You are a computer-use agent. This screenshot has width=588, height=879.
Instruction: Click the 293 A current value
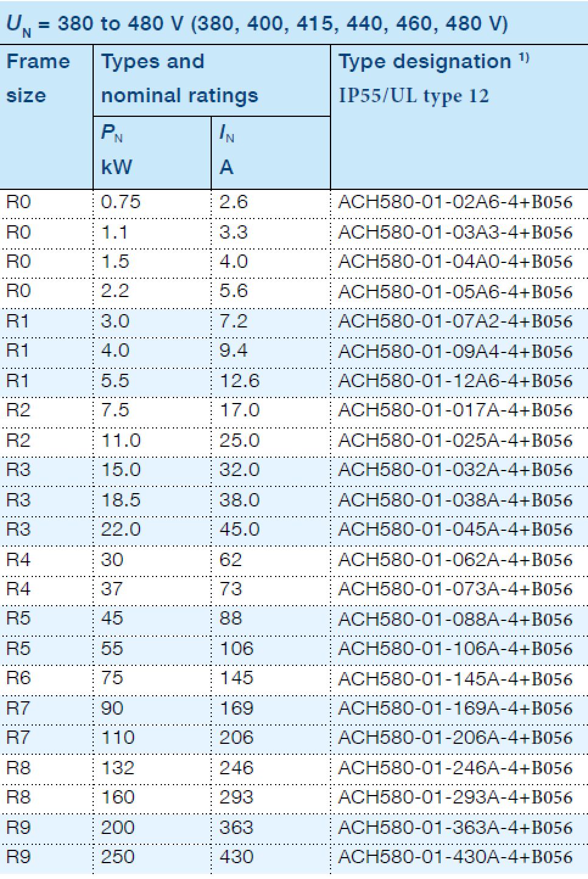click(236, 797)
